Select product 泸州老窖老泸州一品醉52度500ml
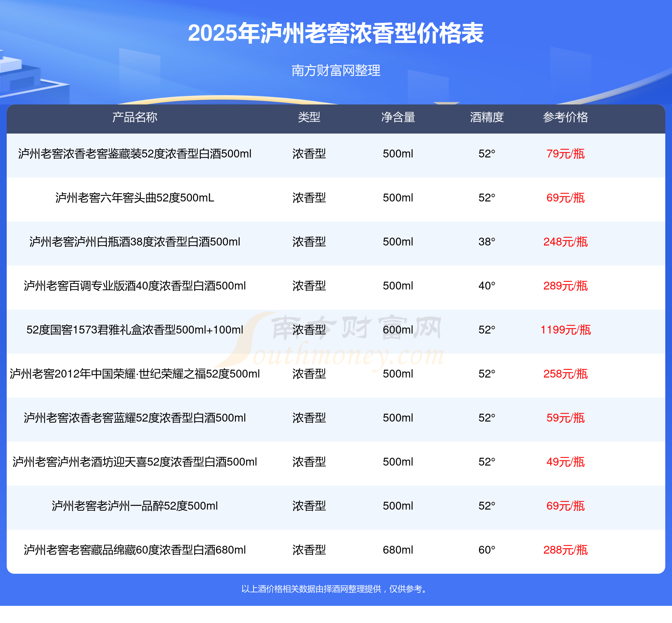The height and width of the screenshot is (623, 672). pos(135,506)
